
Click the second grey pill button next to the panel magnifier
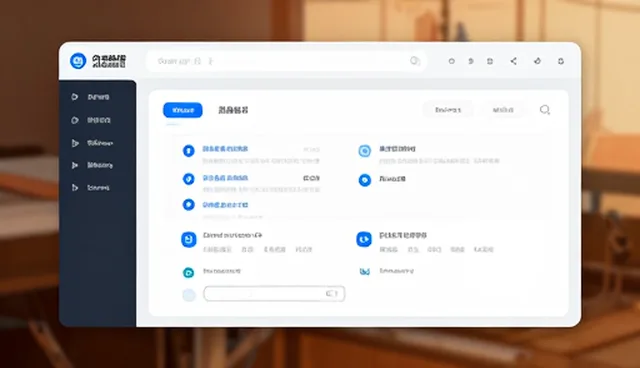503,110
